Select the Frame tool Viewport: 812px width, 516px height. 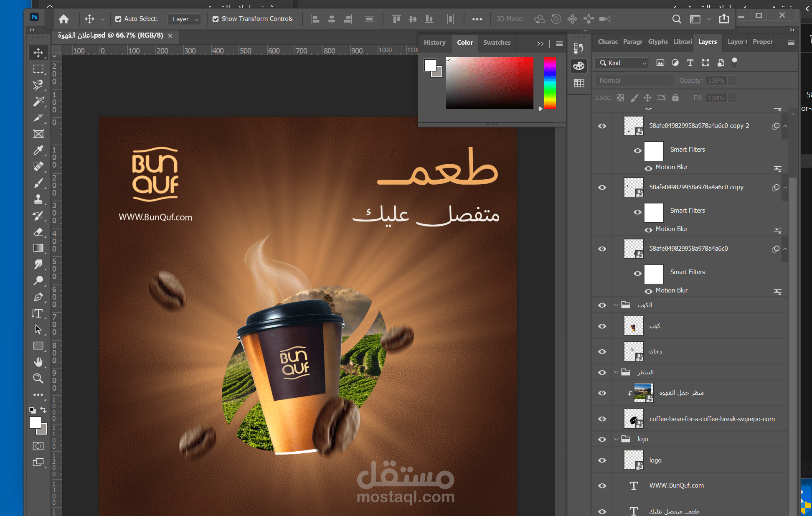pos(38,134)
